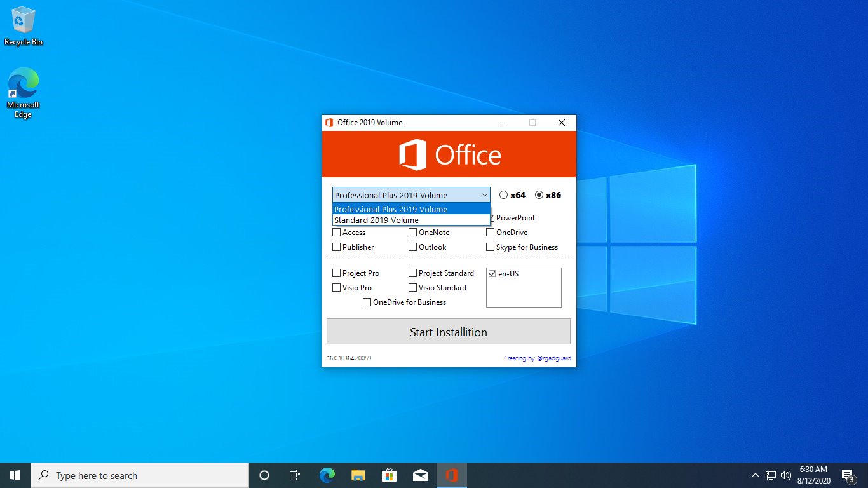Open the Mail app from the taskbar
Viewport: 868px width, 488px height.
point(420,475)
